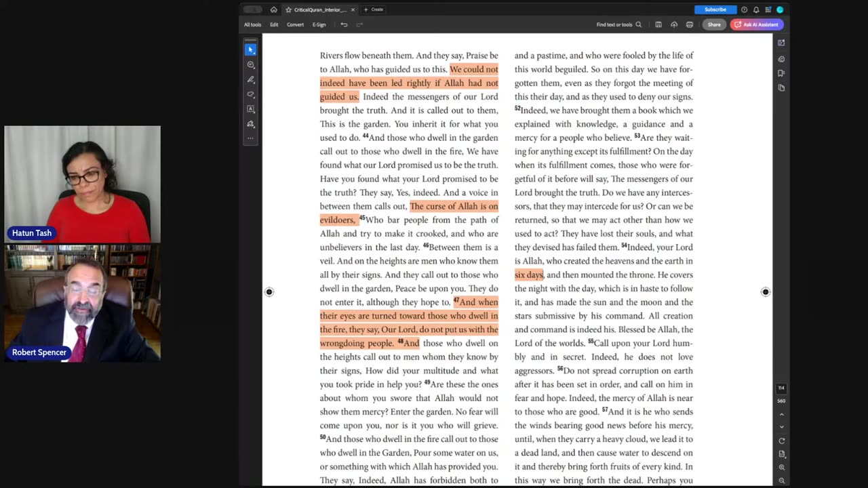The width and height of the screenshot is (868, 488).
Task: Show more tools in left toolbar
Action: point(251,138)
